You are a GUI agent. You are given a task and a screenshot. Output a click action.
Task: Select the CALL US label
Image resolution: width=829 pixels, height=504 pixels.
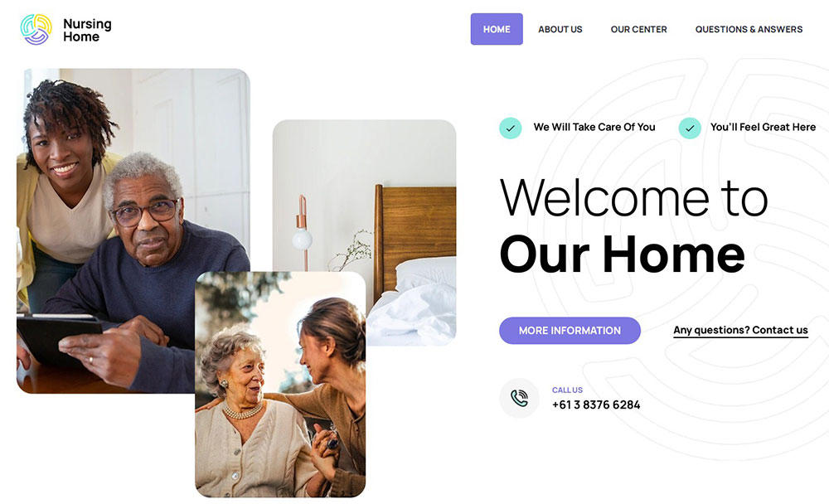click(567, 390)
